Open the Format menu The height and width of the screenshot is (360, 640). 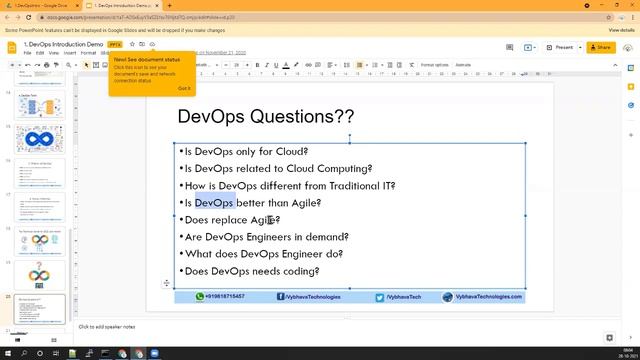pos(88,53)
